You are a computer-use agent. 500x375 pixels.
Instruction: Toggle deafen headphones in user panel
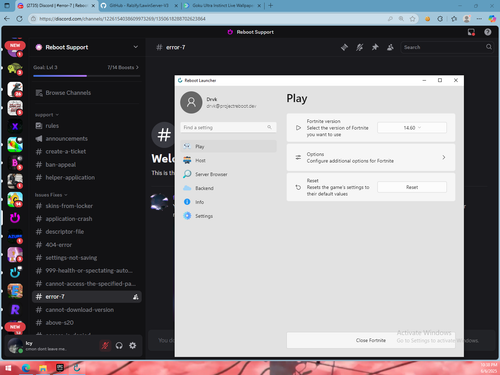pyautogui.click(x=119, y=346)
